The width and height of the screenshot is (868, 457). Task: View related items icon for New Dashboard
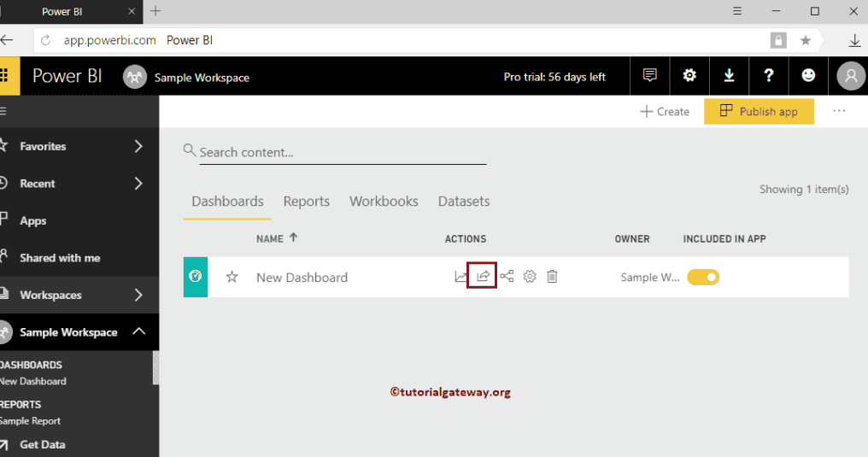tap(507, 276)
